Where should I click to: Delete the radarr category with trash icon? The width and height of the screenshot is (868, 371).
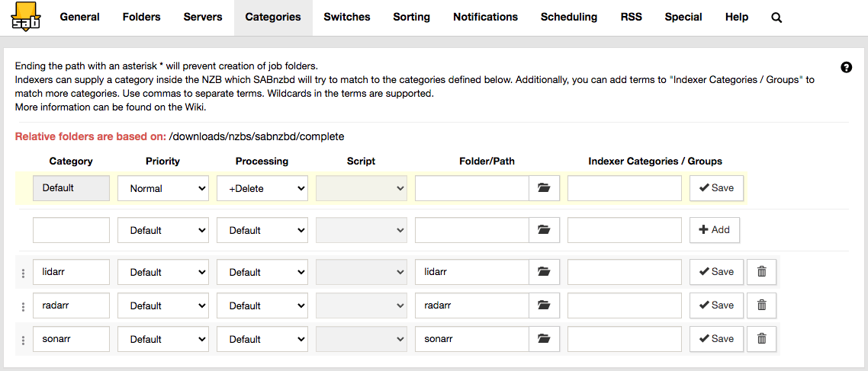click(761, 305)
